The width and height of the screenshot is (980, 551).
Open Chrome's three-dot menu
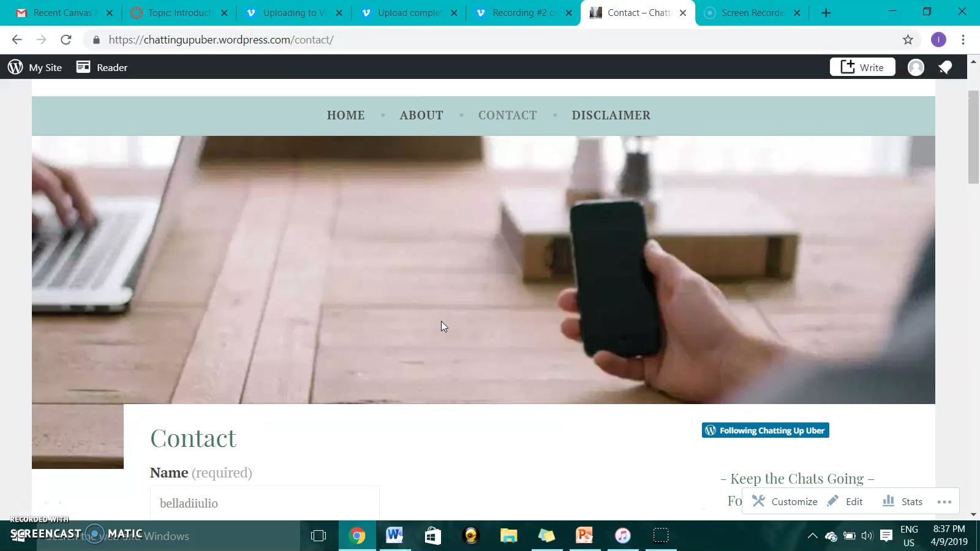[x=963, y=40]
